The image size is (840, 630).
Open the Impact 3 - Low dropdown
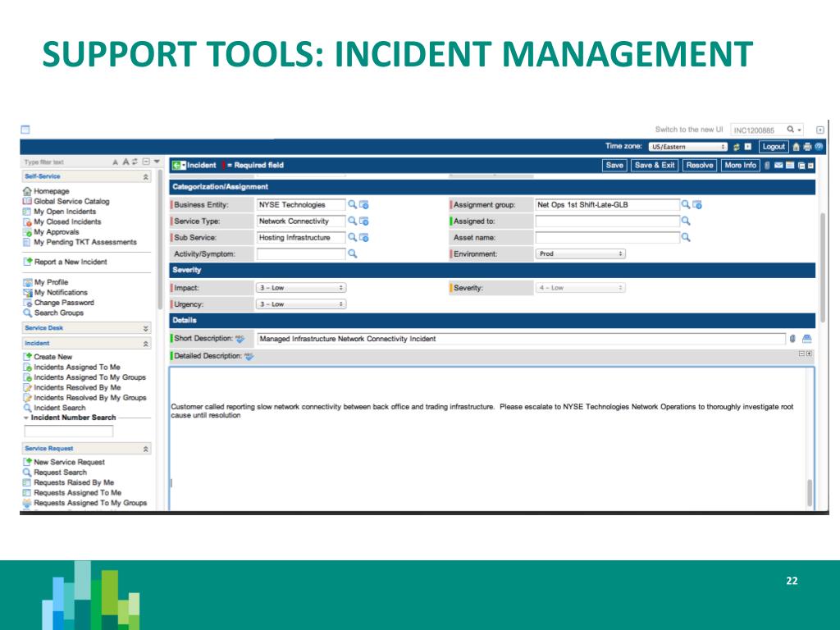click(x=300, y=288)
